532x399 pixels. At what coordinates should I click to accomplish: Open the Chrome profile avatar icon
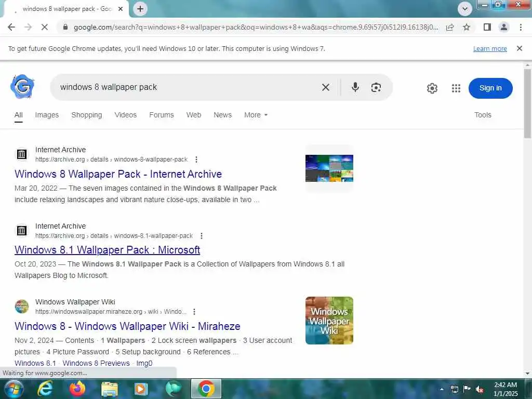tap(504, 27)
